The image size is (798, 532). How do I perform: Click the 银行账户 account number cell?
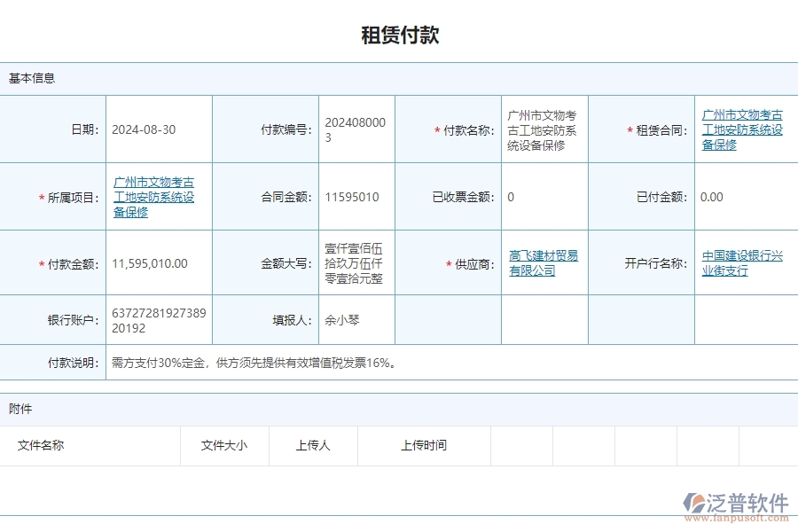tap(158, 320)
